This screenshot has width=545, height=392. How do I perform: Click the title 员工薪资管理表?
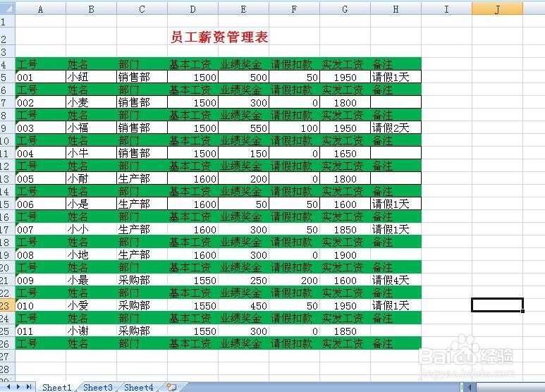pos(219,37)
